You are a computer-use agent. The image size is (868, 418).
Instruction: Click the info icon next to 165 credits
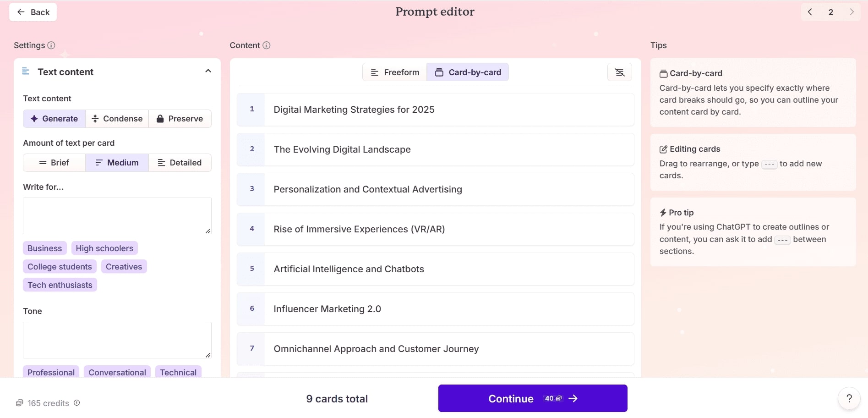click(x=76, y=403)
